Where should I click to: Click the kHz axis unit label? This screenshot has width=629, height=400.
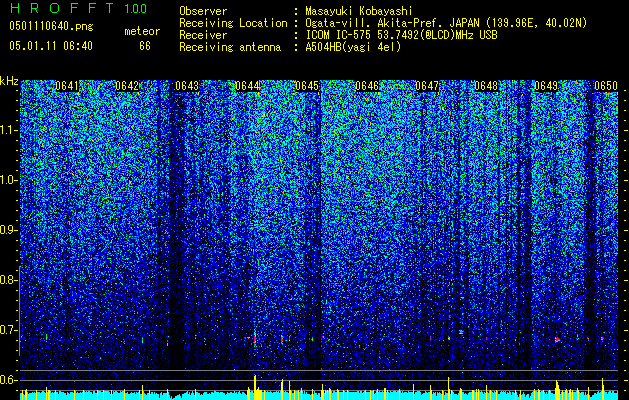[9, 81]
